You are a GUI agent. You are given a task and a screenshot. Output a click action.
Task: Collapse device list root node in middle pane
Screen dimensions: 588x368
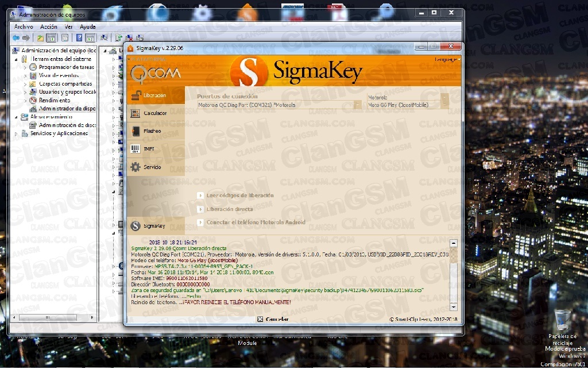tap(106, 51)
